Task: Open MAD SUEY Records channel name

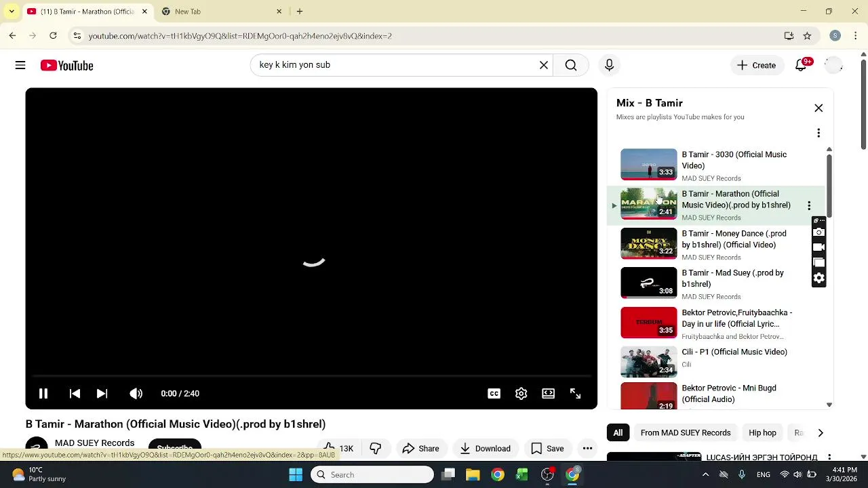Action: (x=94, y=443)
